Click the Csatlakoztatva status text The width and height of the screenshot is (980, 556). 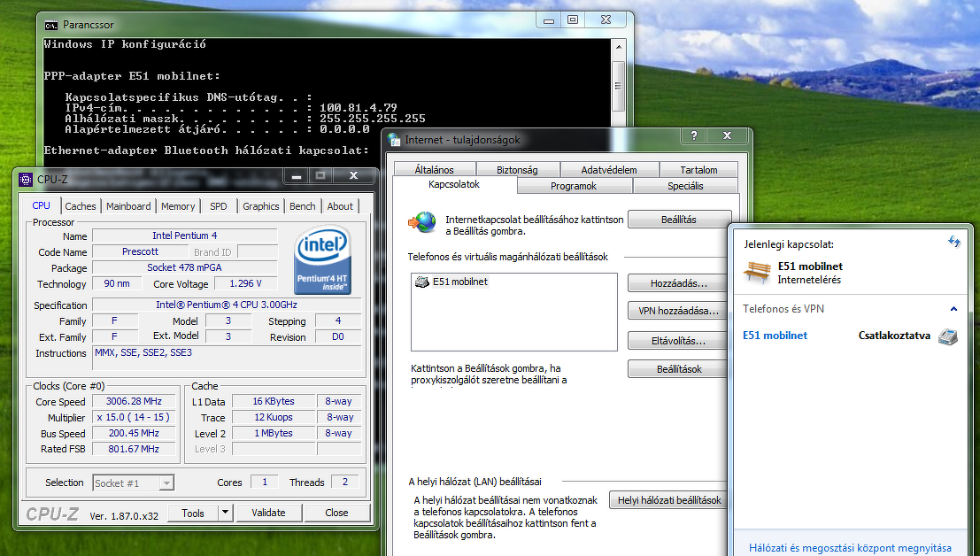coord(894,336)
